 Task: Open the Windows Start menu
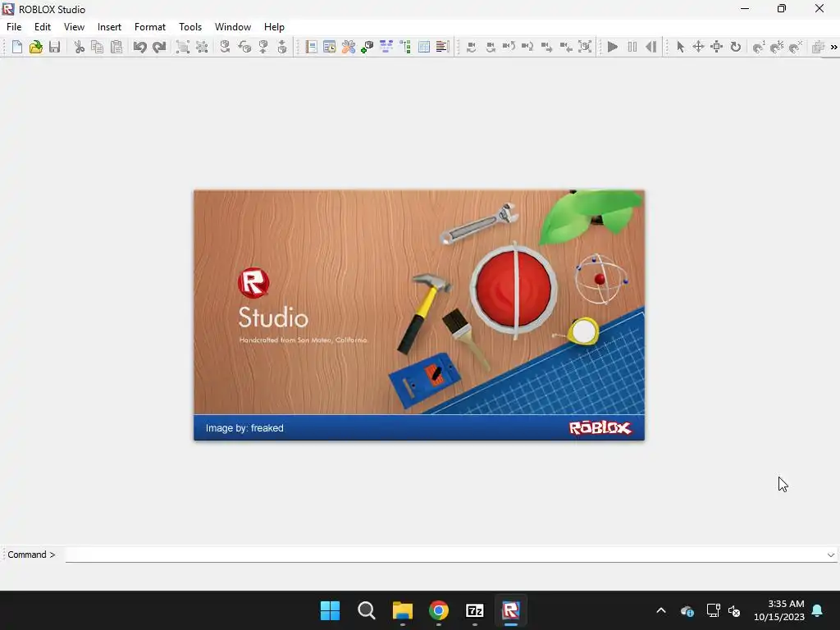[330, 610]
